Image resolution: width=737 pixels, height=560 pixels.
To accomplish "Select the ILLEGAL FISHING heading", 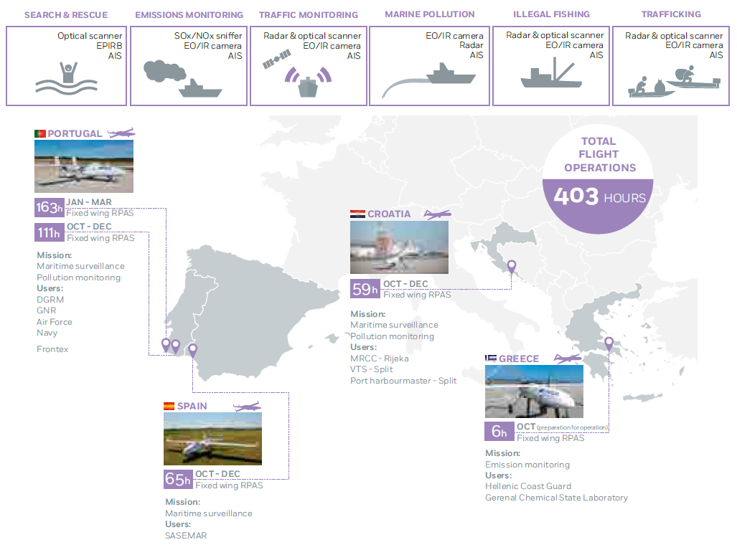I will (x=551, y=14).
